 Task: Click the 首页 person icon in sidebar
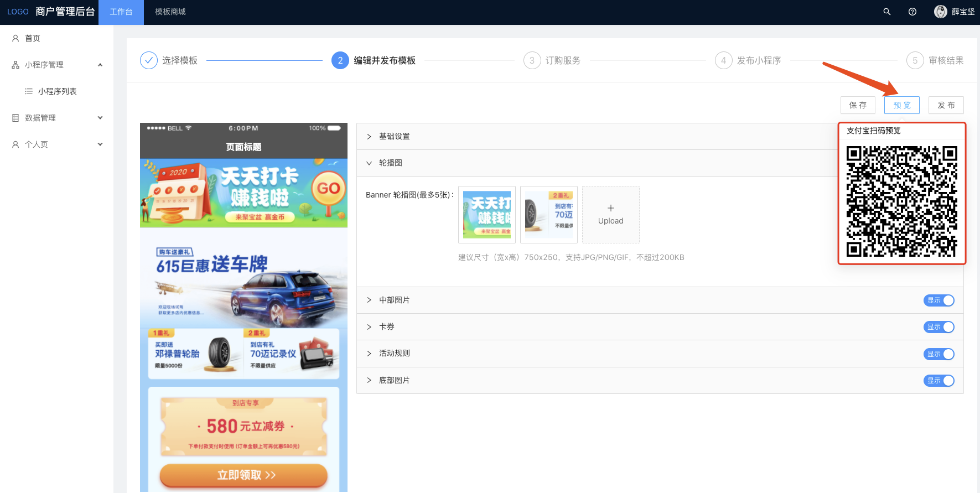coord(15,38)
